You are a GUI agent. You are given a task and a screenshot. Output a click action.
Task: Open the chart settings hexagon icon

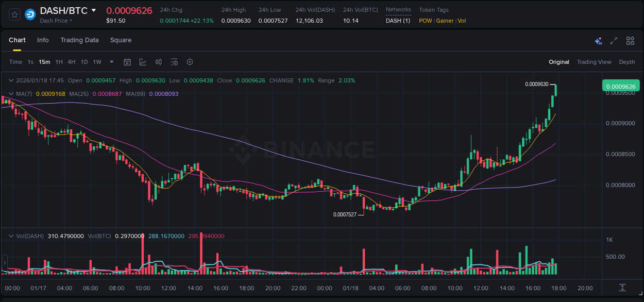pos(190,62)
